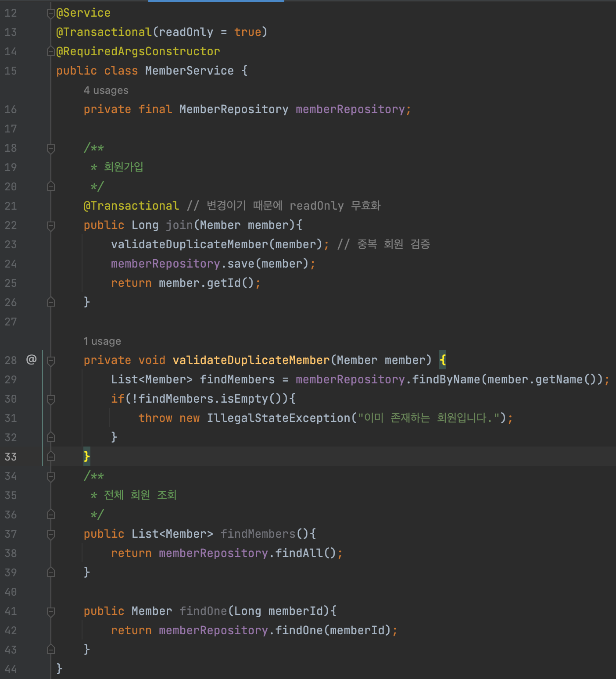616x679 pixels.
Task: Click line number 12 in the gutter
Action: tap(11, 13)
